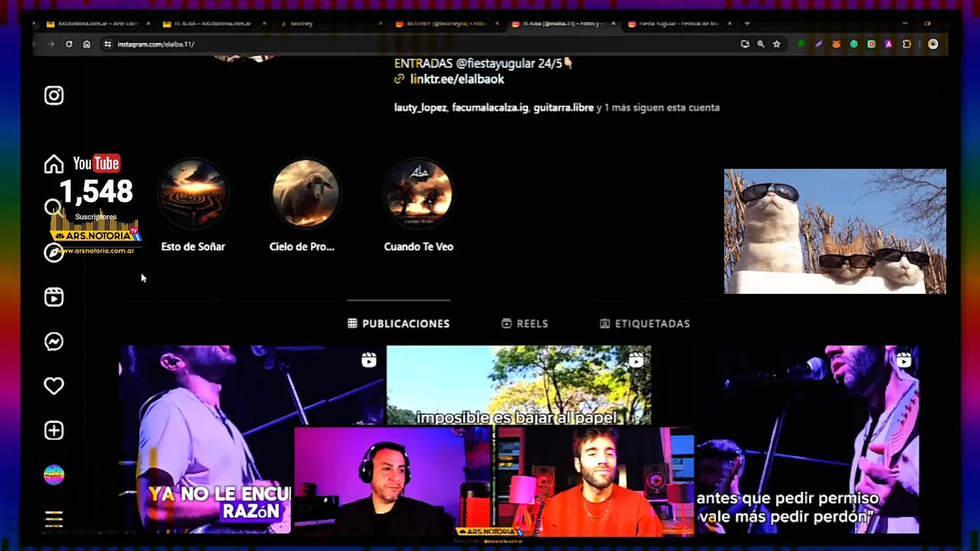
Task: Bookmark this page with the star icon
Action: click(x=776, y=44)
